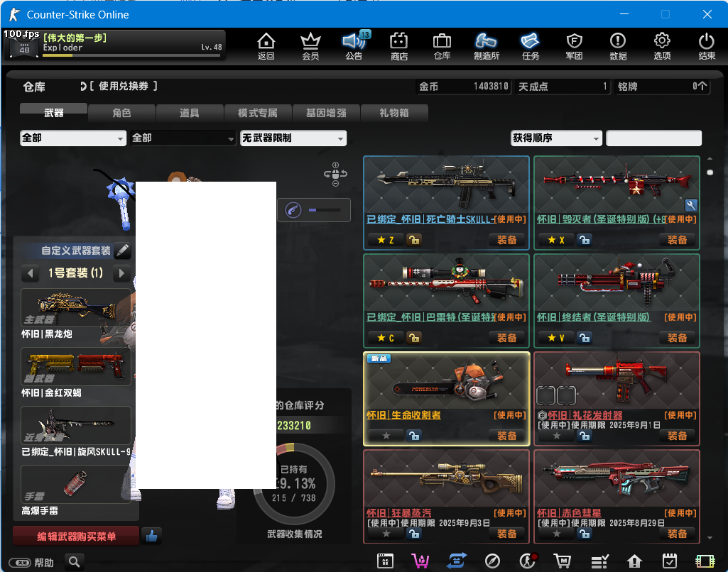This screenshot has width=728, height=572.
Task: Click the pink shopping cart icon
Action: [420, 561]
